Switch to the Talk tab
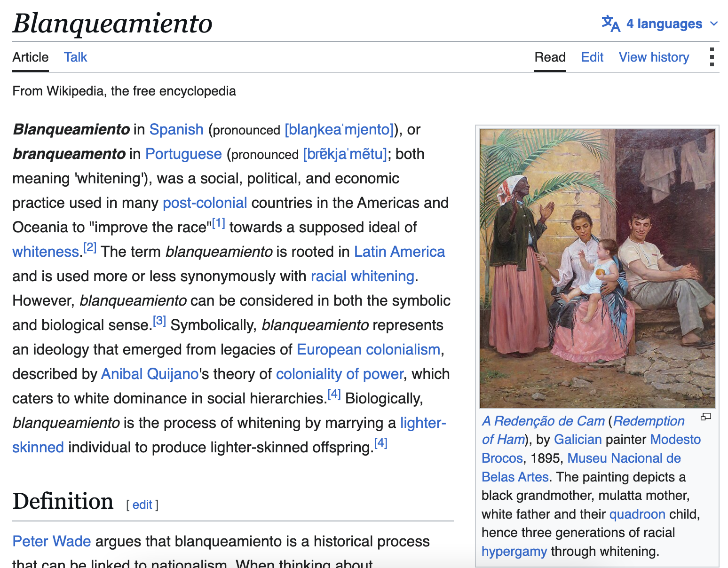Screen dimensions: 728x568 76,57
